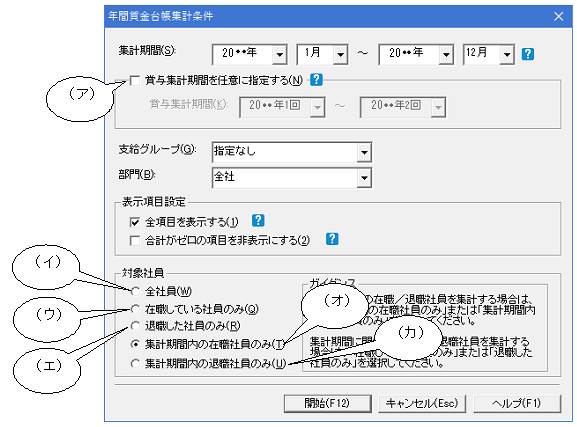Click キャンセル(Esc) button
Screen dimensions: 577x427
click(x=422, y=403)
